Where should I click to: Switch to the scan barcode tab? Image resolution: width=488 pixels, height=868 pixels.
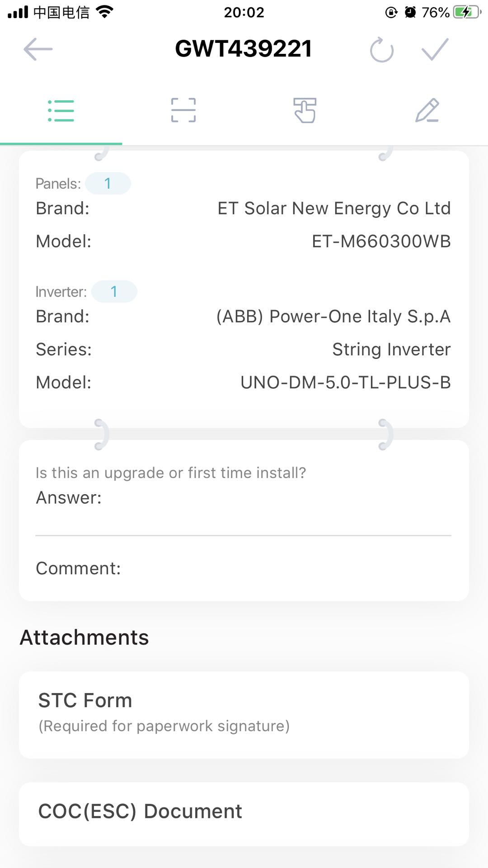click(x=183, y=110)
